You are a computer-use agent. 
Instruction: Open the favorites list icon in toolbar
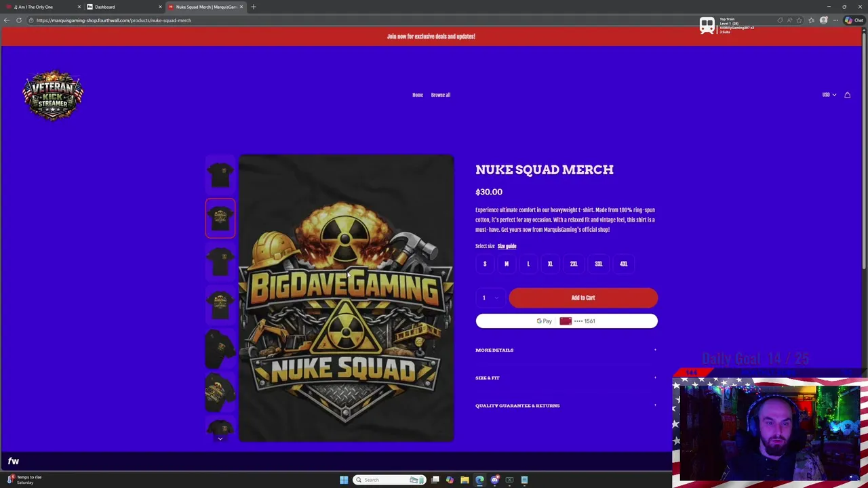tap(811, 20)
